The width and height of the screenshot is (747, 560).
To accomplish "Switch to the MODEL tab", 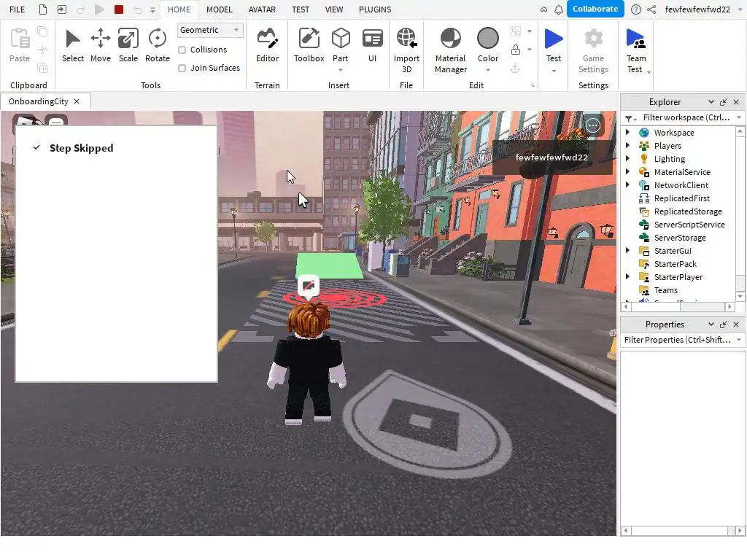I will (219, 9).
